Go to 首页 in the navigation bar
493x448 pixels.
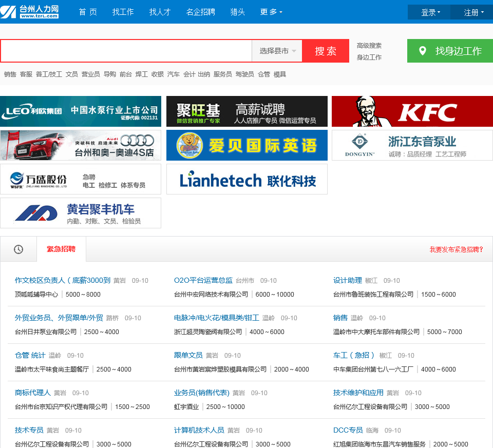click(x=88, y=12)
